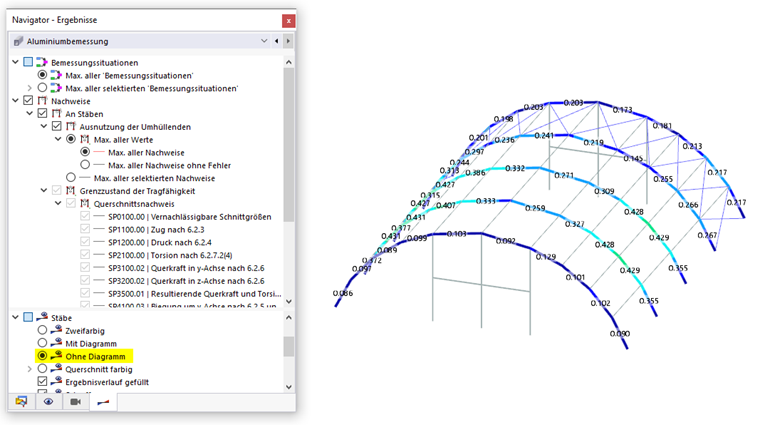Toggle Grenzzustand der Tragfähigkeit checkbox
The height and width of the screenshot is (425, 760).
point(56,190)
